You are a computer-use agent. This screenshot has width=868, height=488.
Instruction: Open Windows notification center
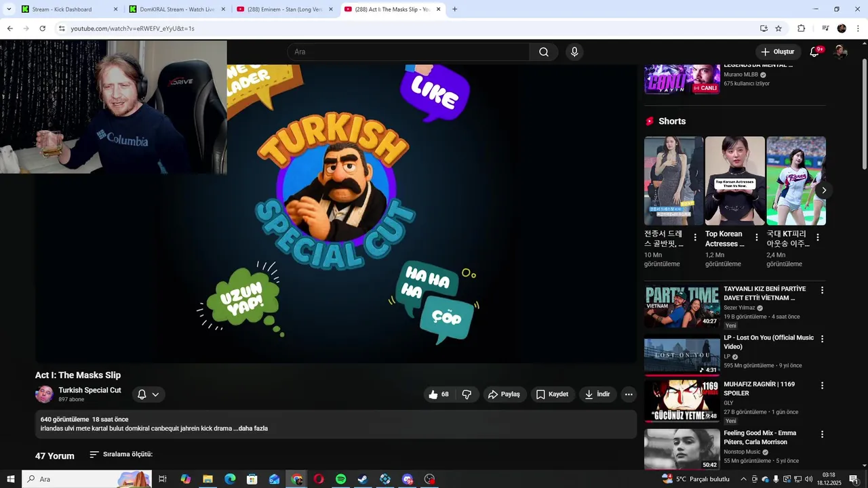[854, 479]
